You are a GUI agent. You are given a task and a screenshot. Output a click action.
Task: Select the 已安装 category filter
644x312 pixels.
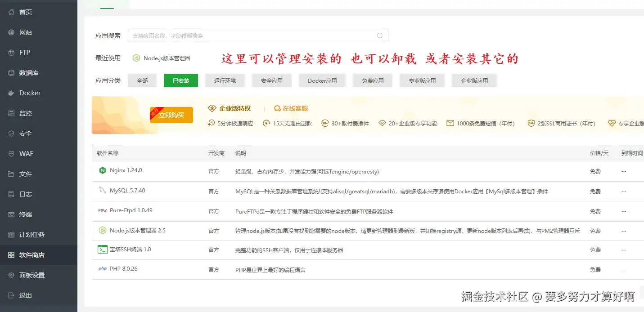pos(181,80)
